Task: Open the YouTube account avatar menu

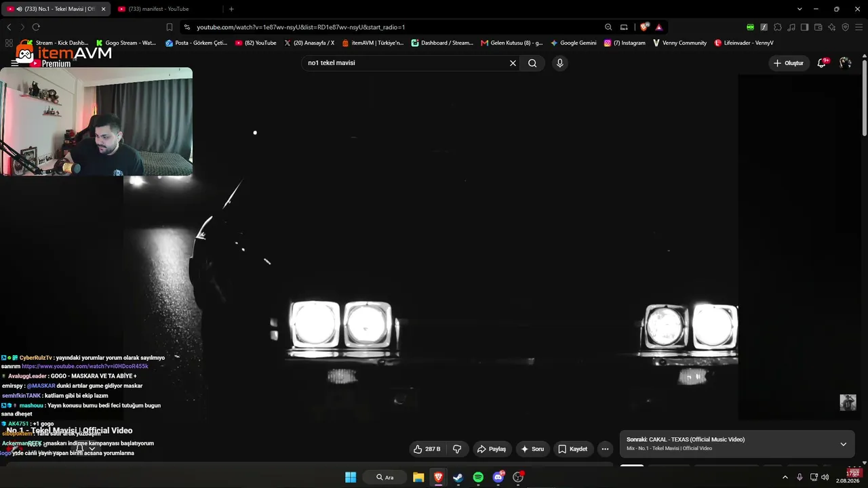Action: (x=846, y=63)
